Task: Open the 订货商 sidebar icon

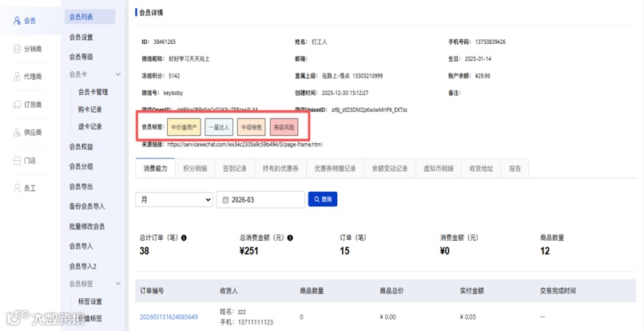Action: tap(17, 105)
